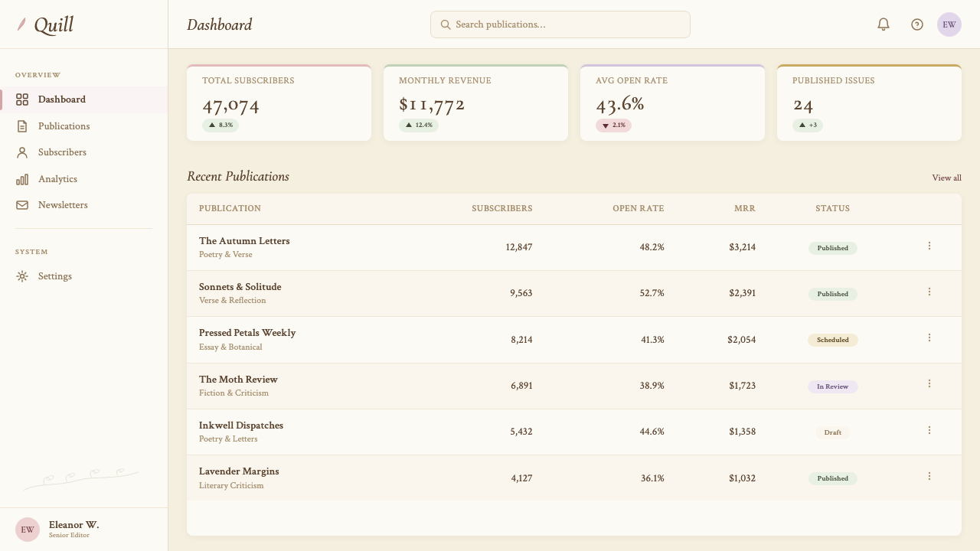Click the Publications document icon
The image size is (980, 551).
[x=22, y=126]
